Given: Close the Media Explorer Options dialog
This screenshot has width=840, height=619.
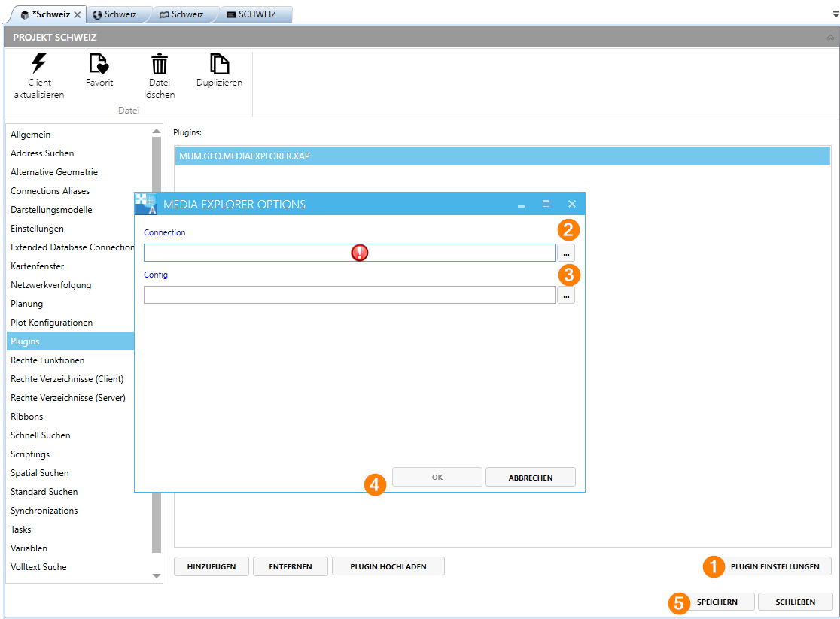Looking at the screenshot, I should 571,204.
